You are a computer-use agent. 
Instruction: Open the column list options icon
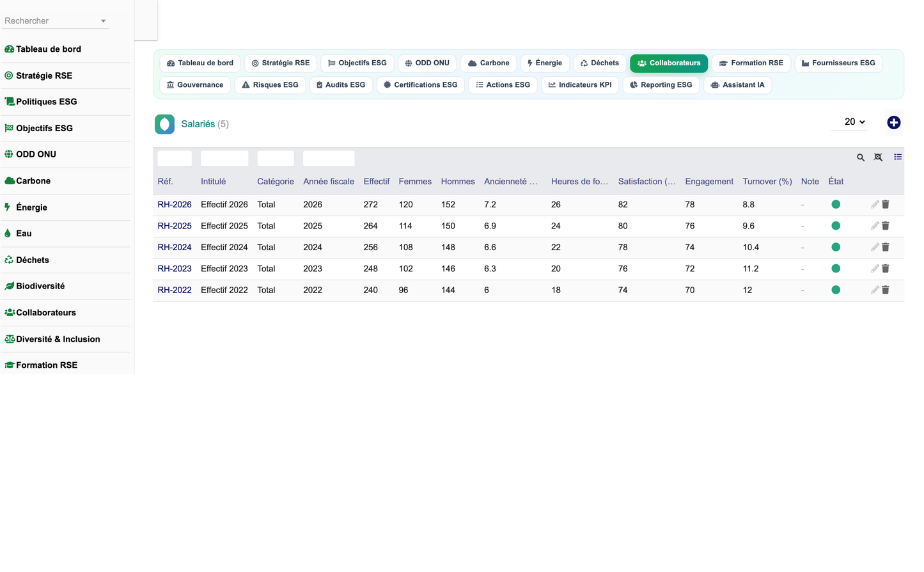coord(897,157)
